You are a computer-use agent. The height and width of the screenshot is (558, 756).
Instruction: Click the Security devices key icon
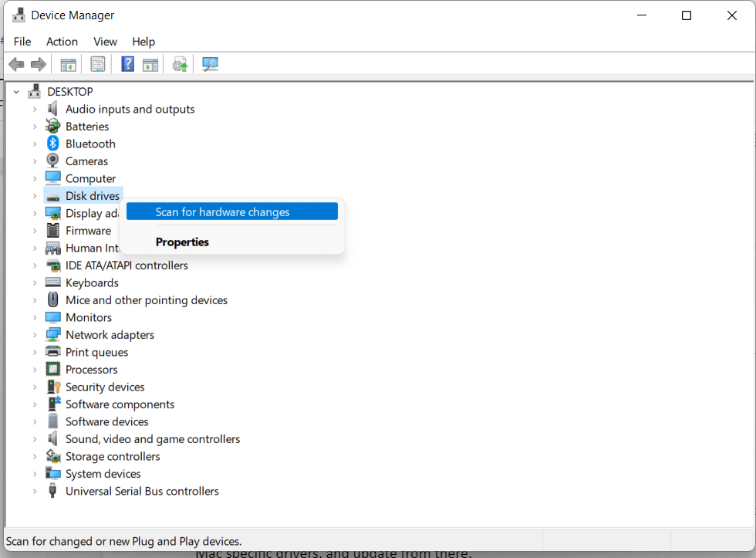pyautogui.click(x=53, y=387)
